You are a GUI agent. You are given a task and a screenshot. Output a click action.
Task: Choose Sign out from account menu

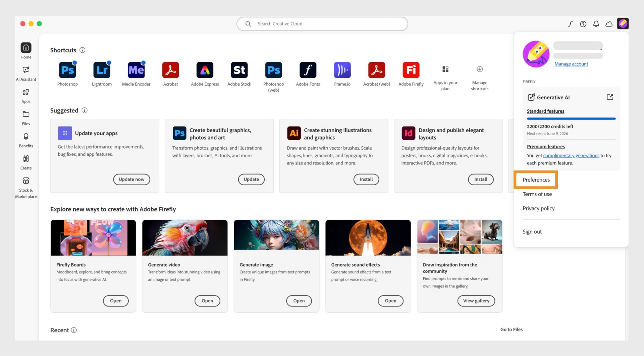click(x=532, y=232)
